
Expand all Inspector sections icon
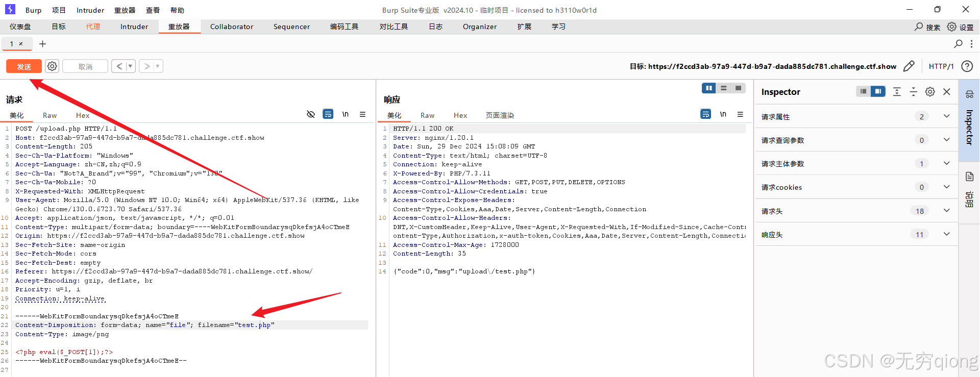pyautogui.click(x=897, y=91)
